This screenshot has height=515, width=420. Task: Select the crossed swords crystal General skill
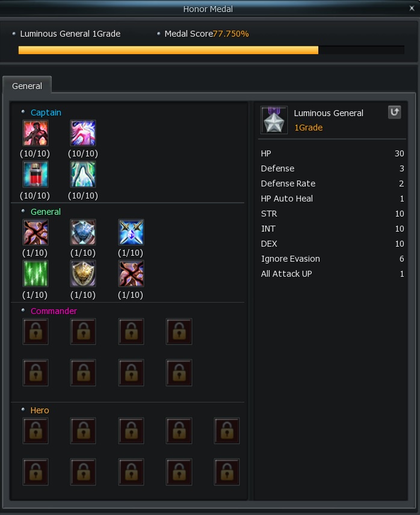131,232
